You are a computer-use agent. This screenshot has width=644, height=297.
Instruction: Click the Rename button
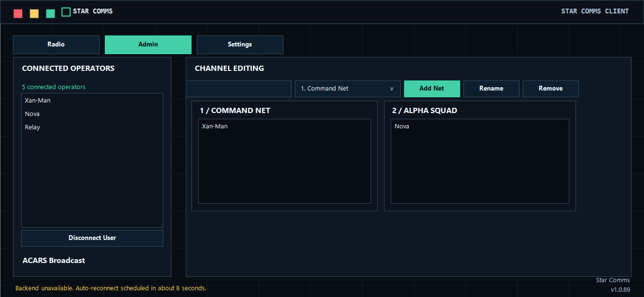(491, 89)
